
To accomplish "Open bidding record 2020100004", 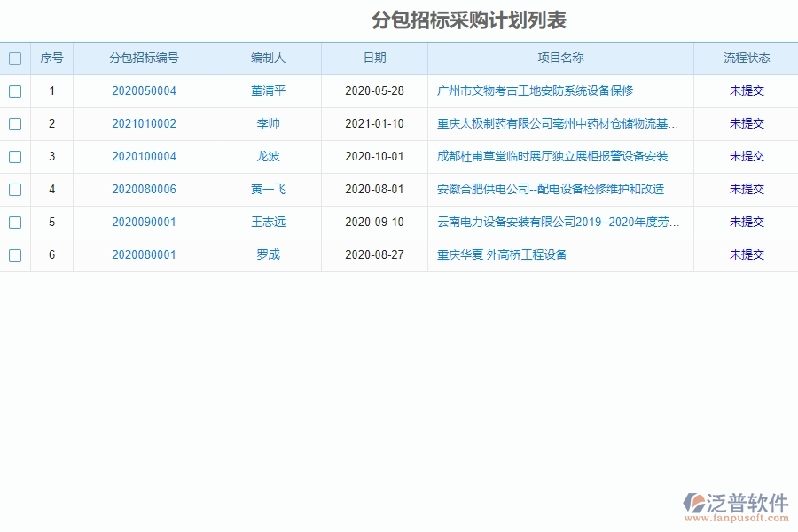I will coord(144,156).
